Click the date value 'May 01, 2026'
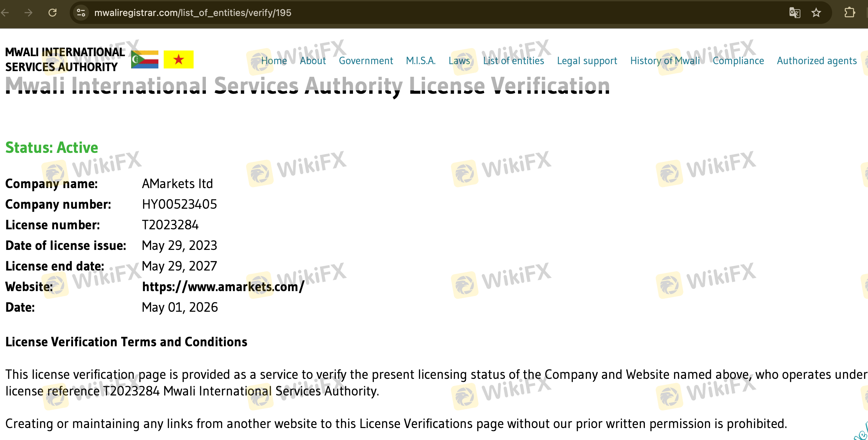This screenshot has width=868, height=440. (x=180, y=307)
